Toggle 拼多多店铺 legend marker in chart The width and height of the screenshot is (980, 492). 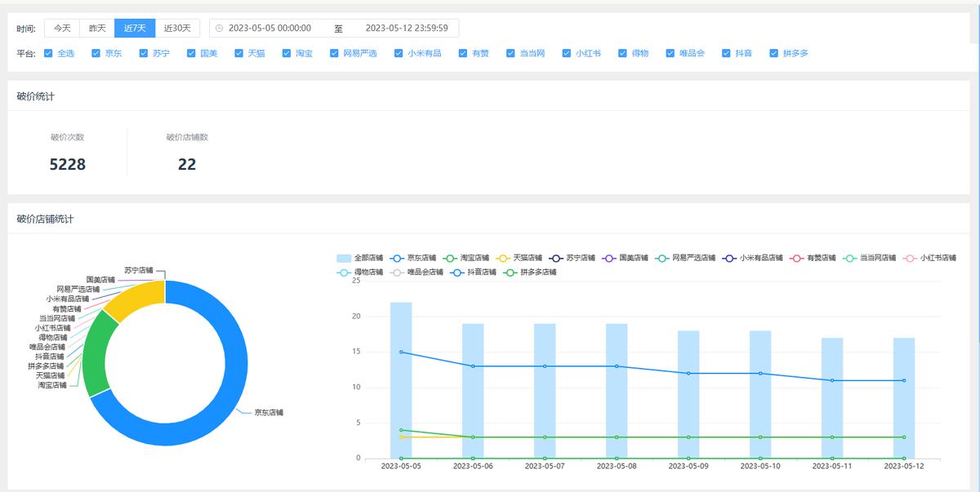click(510, 272)
